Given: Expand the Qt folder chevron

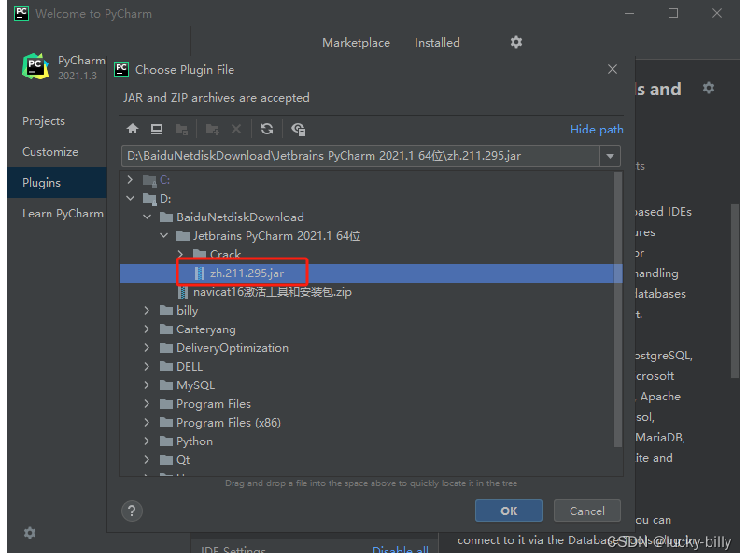Looking at the screenshot, I should coord(147,459).
